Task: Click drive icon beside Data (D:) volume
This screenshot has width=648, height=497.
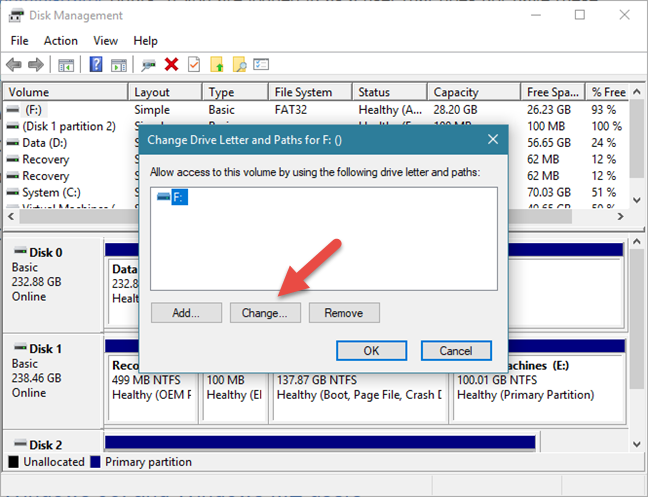Action: (x=13, y=143)
